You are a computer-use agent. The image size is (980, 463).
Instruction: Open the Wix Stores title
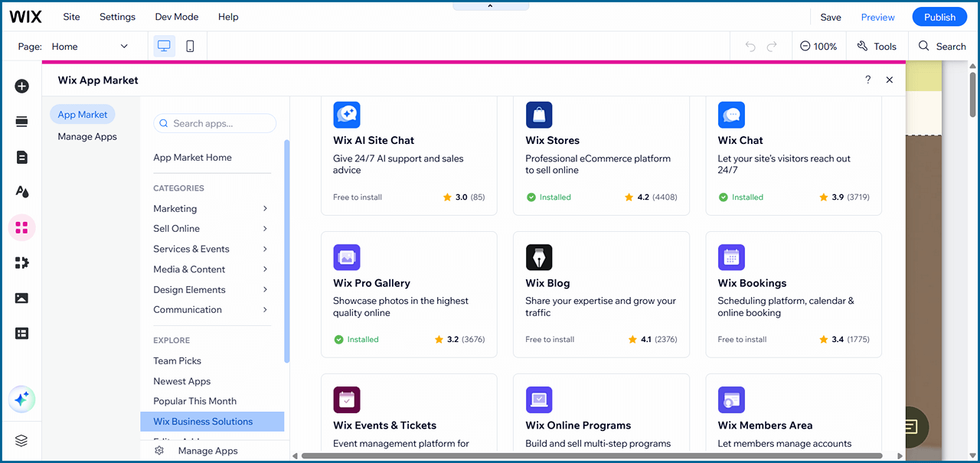(552, 140)
